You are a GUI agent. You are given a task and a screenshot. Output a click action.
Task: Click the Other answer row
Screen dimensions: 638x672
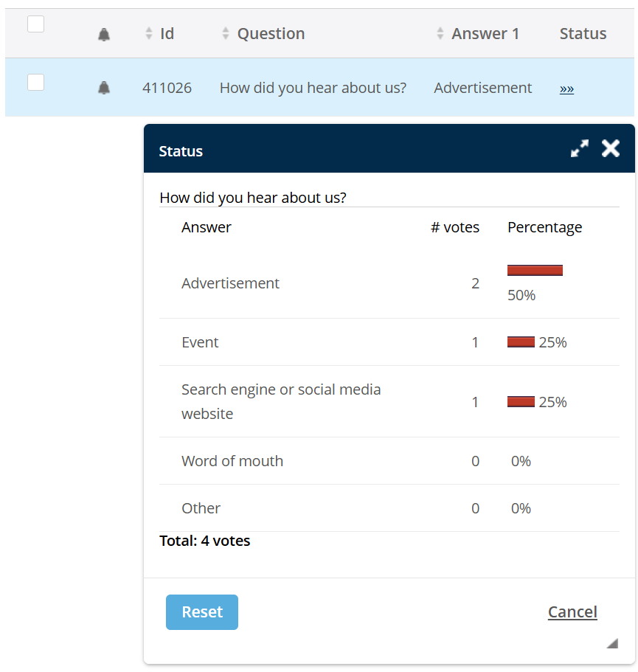[x=389, y=508]
